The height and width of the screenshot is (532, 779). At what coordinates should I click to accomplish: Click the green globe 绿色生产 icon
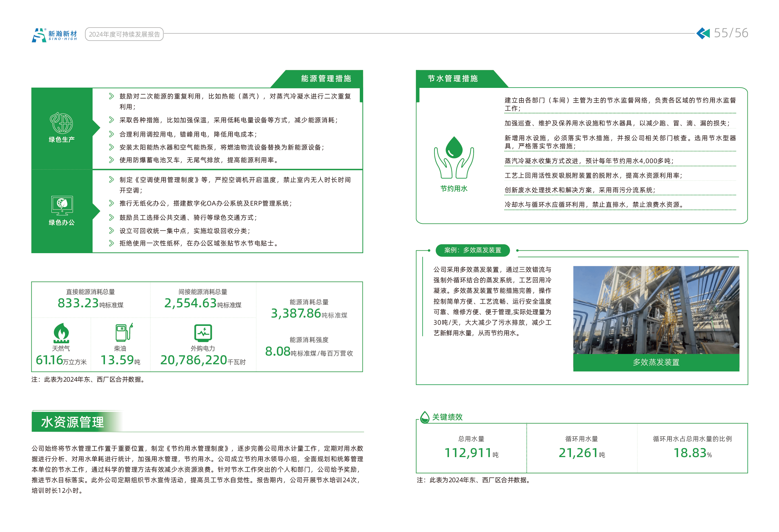[x=61, y=123]
